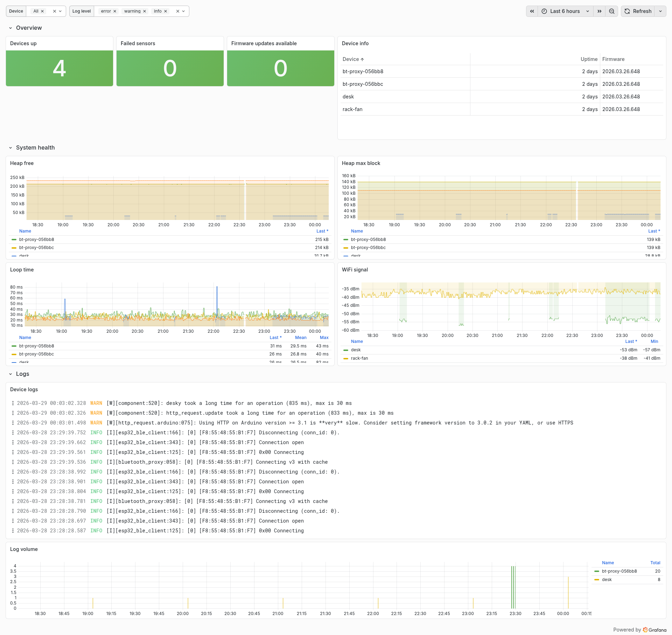672x635 pixels.
Task: Open the refresh interval dropdown next to Refresh
Action: [x=660, y=11]
